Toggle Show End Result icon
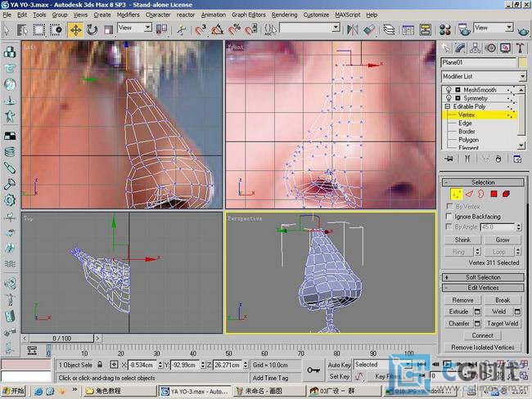 point(467,159)
